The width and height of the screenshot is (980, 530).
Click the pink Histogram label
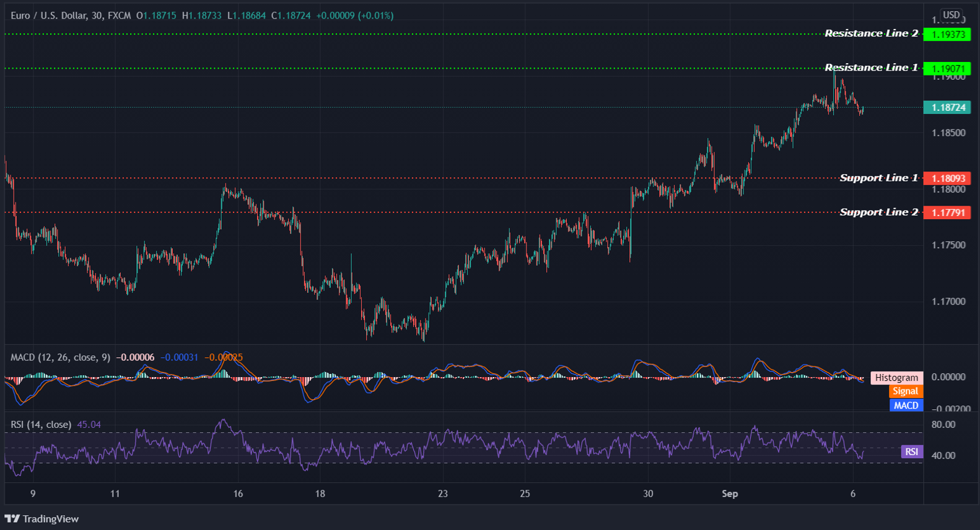point(896,378)
